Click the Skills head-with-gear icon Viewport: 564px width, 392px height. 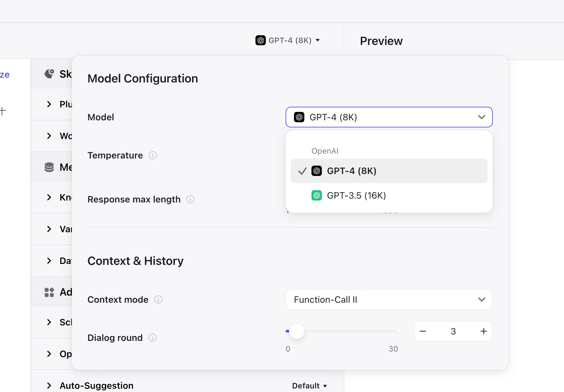(x=49, y=74)
